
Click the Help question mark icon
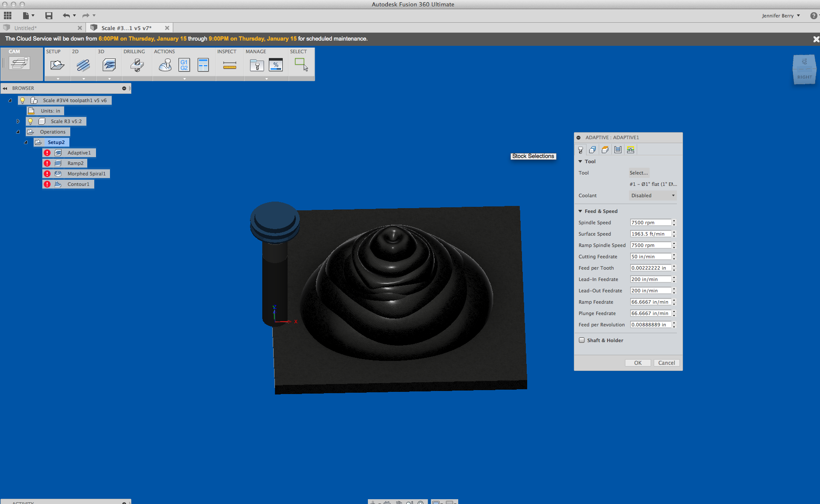813,16
